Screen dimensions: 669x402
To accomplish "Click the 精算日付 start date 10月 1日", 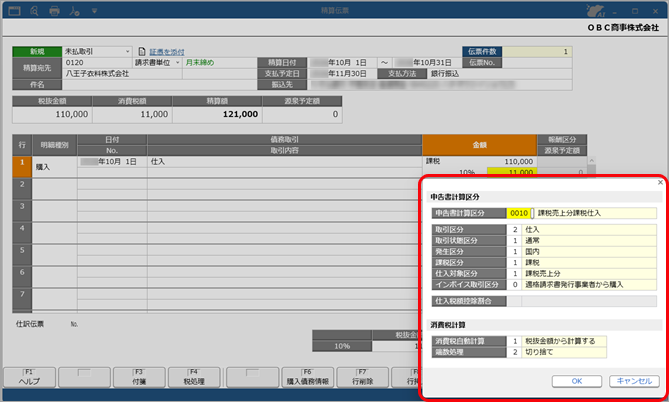I will pyautogui.click(x=342, y=63).
